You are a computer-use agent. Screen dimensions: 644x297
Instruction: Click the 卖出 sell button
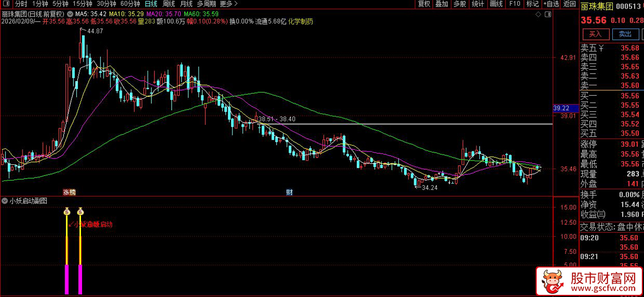625,34
